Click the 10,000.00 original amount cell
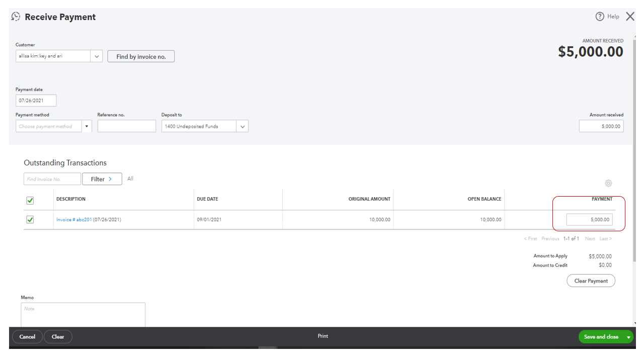 click(380, 220)
